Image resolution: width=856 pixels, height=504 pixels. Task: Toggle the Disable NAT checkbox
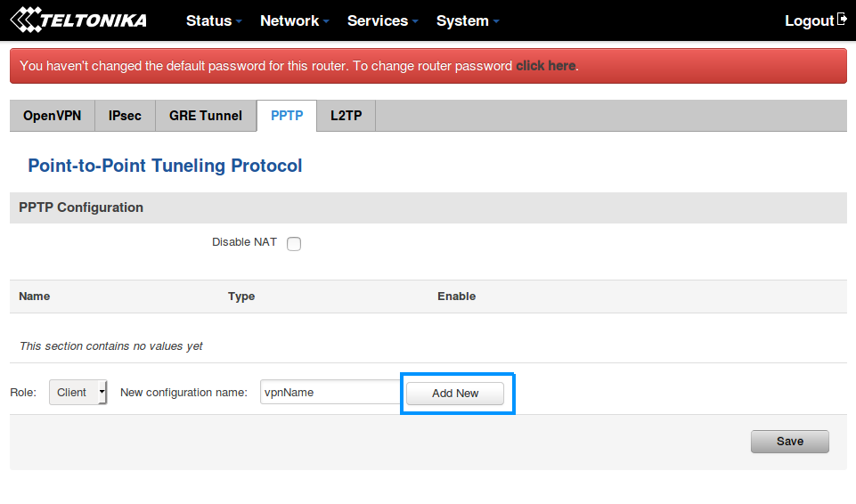pyautogui.click(x=294, y=244)
